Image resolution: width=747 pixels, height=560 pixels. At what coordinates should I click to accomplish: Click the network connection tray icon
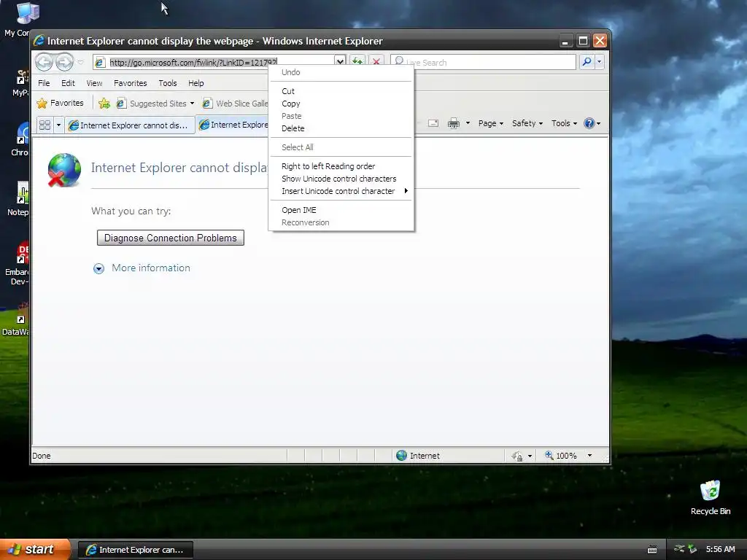pos(679,549)
